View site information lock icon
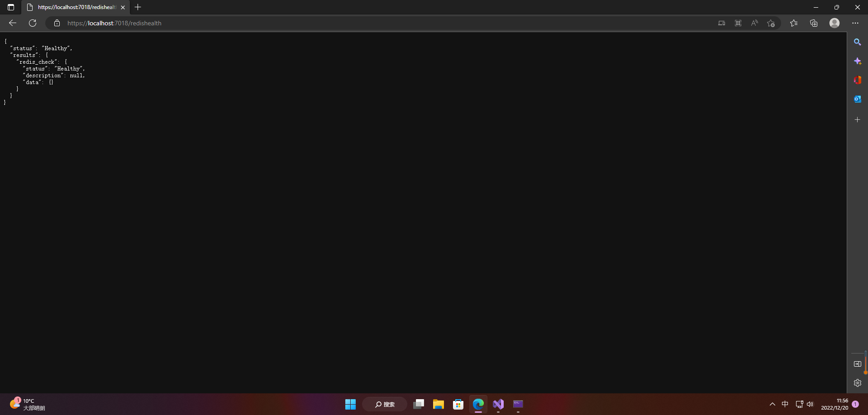Image resolution: width=868 pixels, height=415 pixels. pyautogui.click(x=57, y=23)
